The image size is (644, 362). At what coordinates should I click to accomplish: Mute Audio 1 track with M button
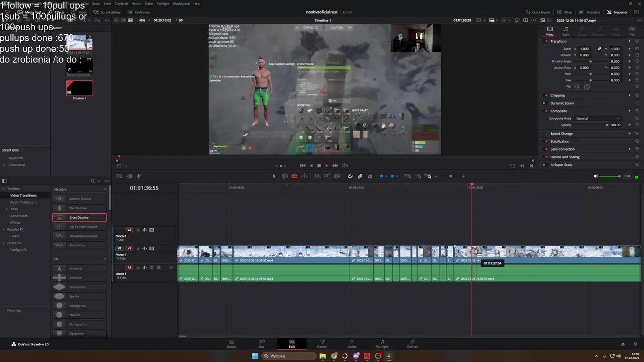158,267
